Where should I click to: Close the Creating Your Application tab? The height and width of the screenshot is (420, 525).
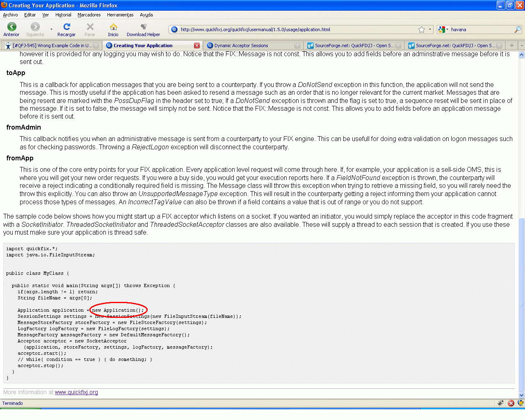pos(197,46)
